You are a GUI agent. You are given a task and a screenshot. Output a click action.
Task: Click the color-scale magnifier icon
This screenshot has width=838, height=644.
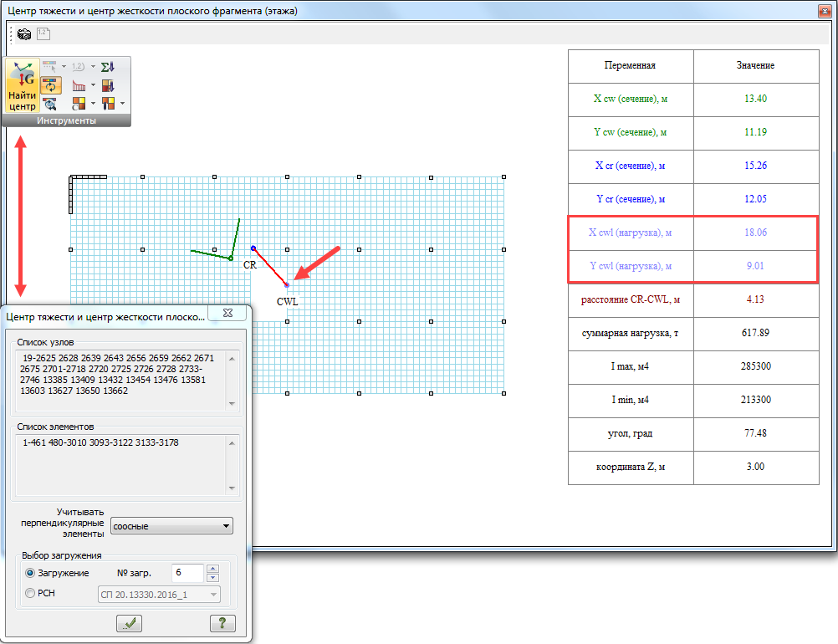tap(50, 104)
